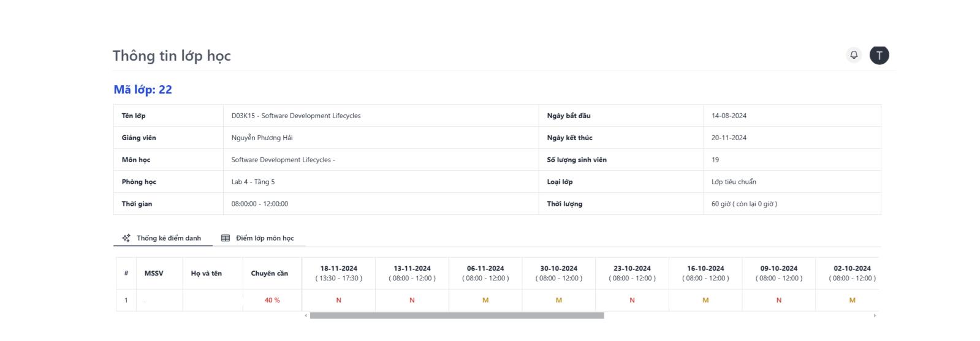Click the Họ và tên column header
This screenshot has width=980, height=341.
pyautogui.click(x=206, y=273)
